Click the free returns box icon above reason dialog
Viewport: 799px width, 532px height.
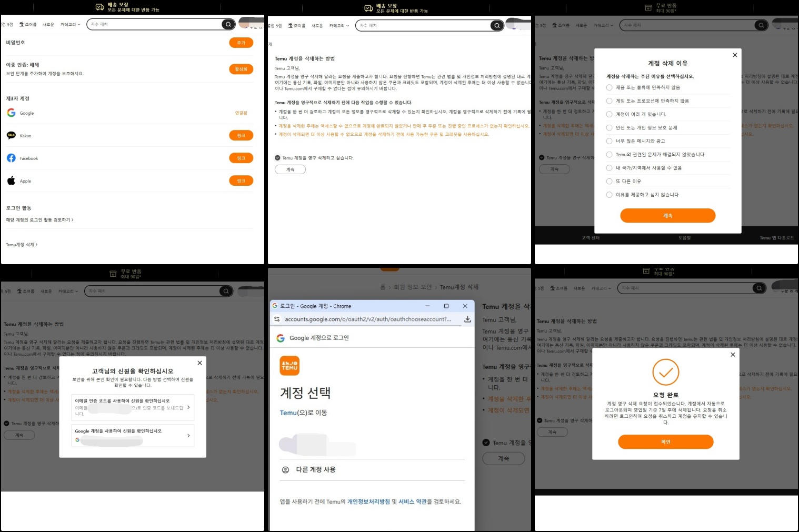pyautogui.click(x=648, y=8)
